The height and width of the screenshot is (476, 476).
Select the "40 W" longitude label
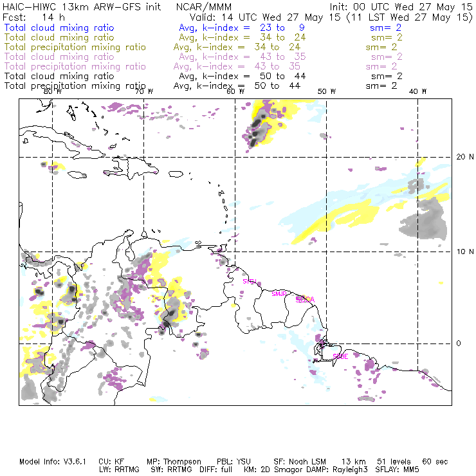[418, 91]
